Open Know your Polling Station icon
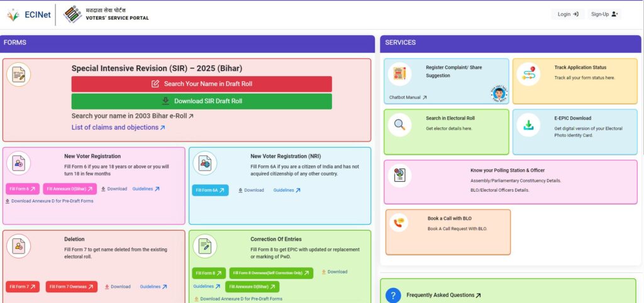 [x=399, y=175]
